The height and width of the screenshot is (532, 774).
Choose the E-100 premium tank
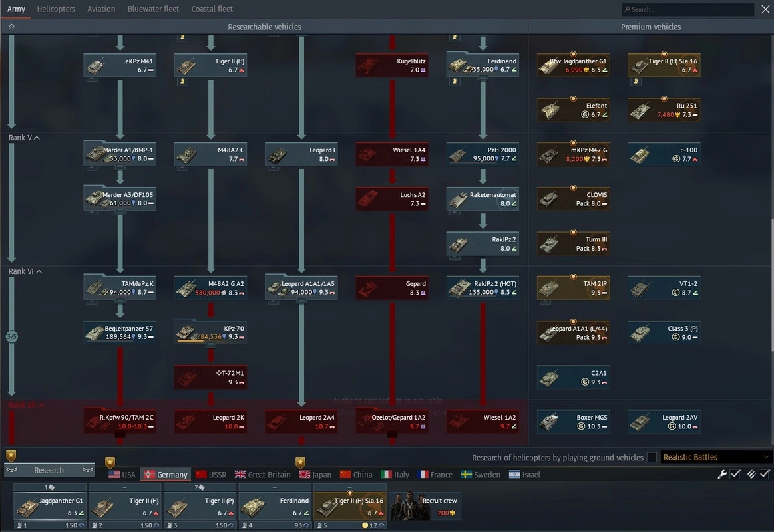[x=664, y=154]
